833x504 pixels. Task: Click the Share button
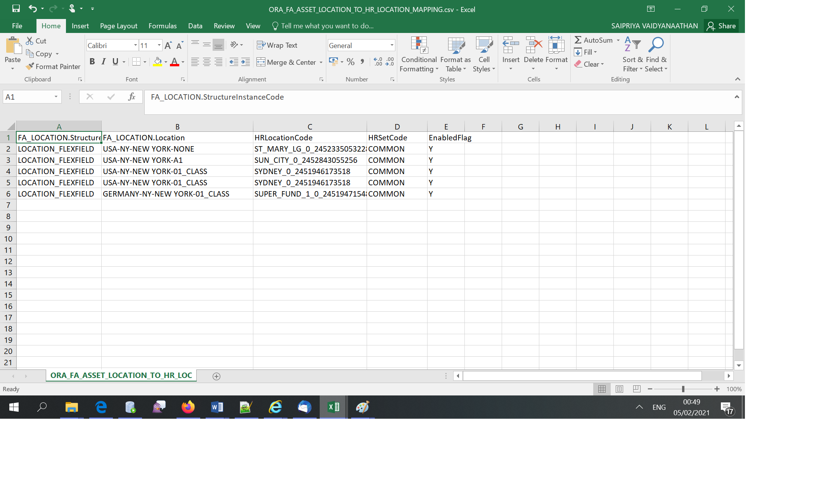point(721,26)
